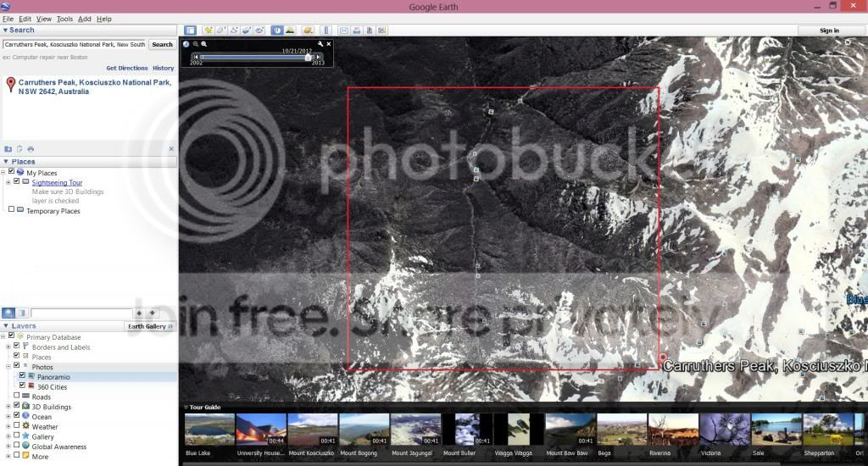Open the Tools menu
Image resolution: width=868 pixels, height=466 pixels.
(x=64, y=19)
